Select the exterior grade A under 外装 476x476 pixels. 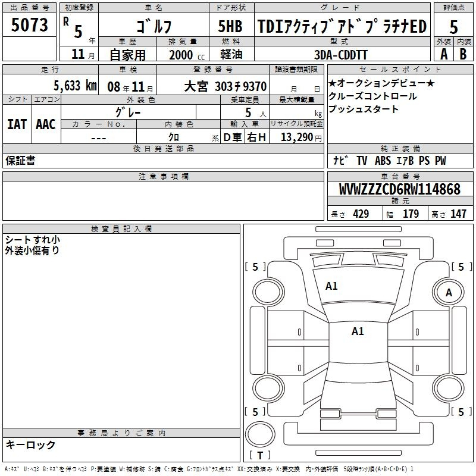tap(443, 54)
